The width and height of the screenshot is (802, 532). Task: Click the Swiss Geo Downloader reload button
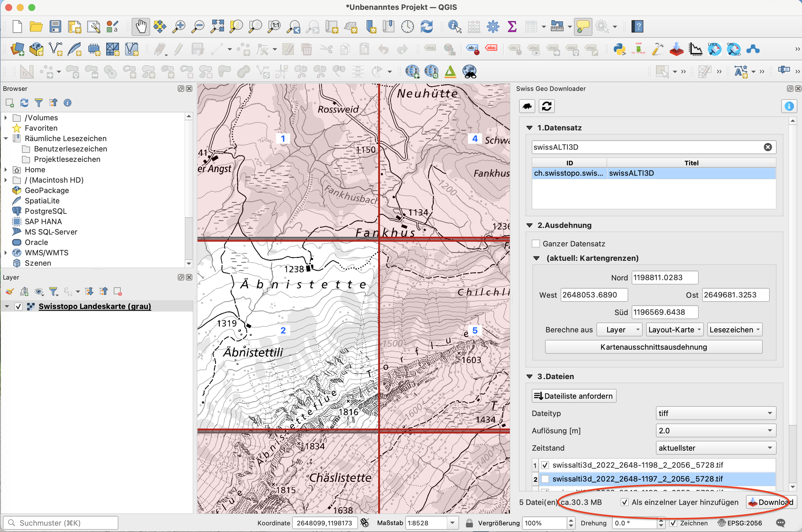coord(546,106)
